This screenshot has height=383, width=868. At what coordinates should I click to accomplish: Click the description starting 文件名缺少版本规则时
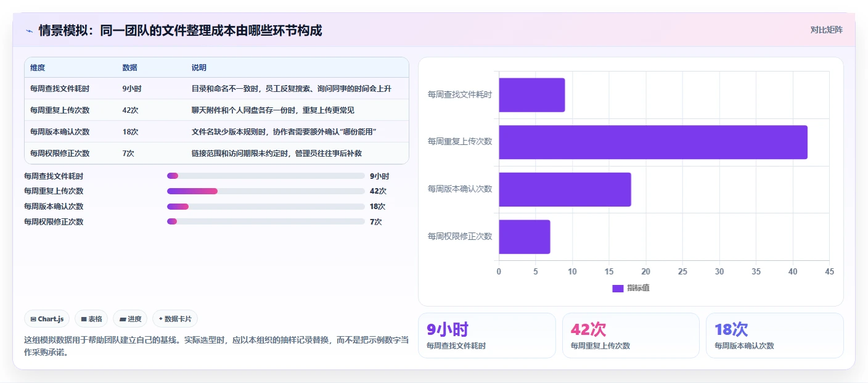click(x=284, y=132)
